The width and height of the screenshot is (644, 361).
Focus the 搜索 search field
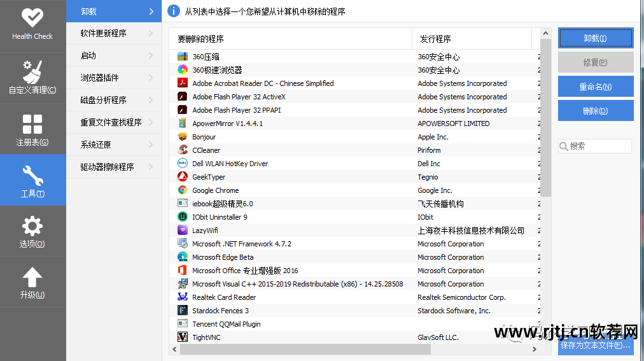point(595,146)
